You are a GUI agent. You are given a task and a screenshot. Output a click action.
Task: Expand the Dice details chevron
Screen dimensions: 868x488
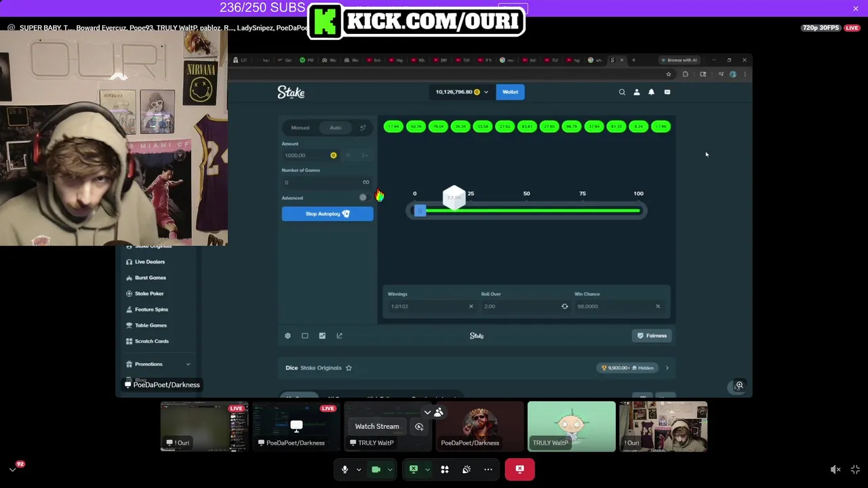[x=667, y=368]
